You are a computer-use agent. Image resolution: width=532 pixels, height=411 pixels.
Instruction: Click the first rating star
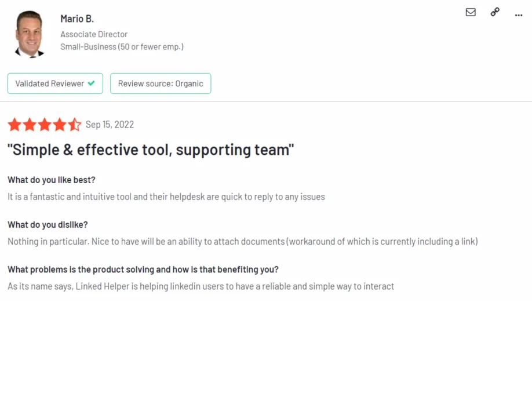14,125
